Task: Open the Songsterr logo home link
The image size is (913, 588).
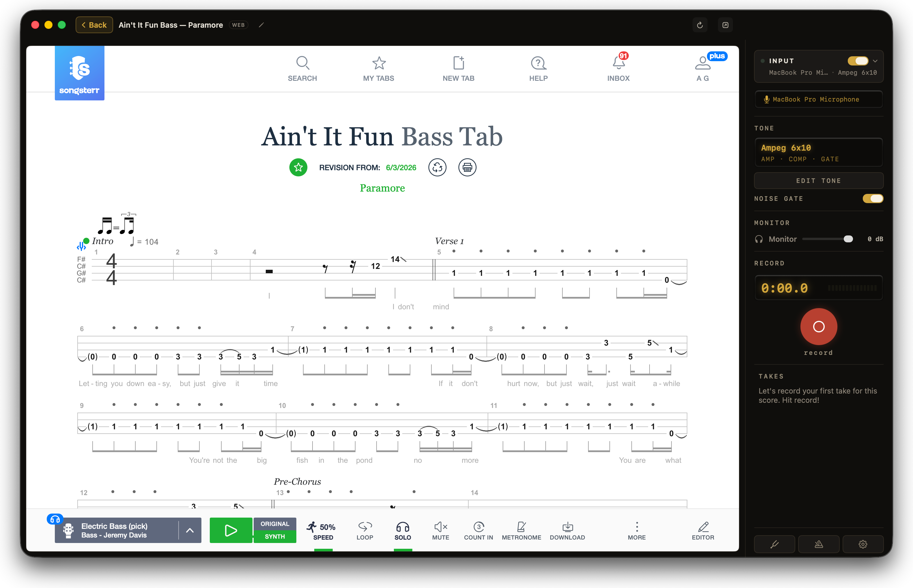Action: pos(79,73)
